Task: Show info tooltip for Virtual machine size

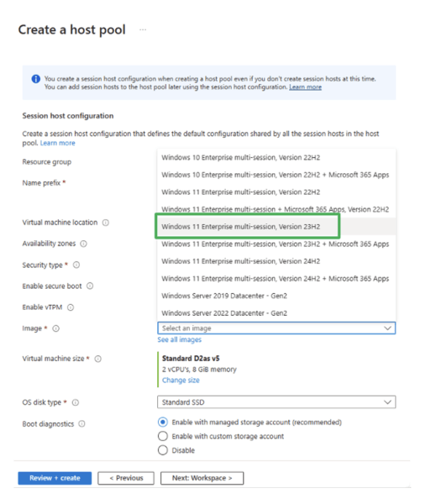Action: (x=98, y=359)
